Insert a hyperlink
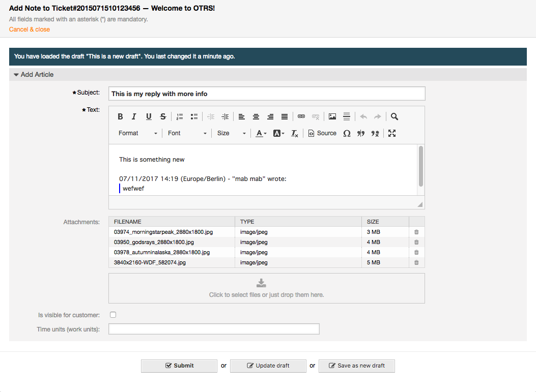Image resolution: width=536 pixels, height=392 pixels. pyautogui.click(x=301, y=116)
